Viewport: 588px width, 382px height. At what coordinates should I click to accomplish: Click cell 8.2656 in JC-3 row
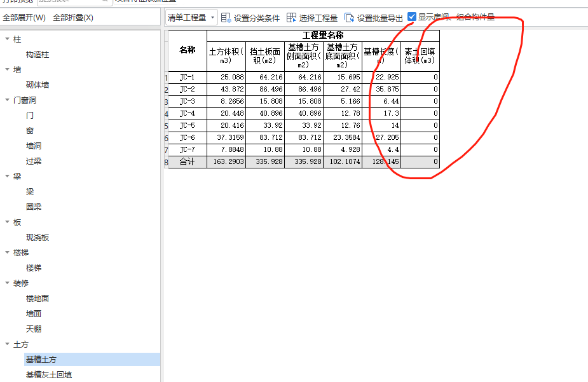point(226,101)
